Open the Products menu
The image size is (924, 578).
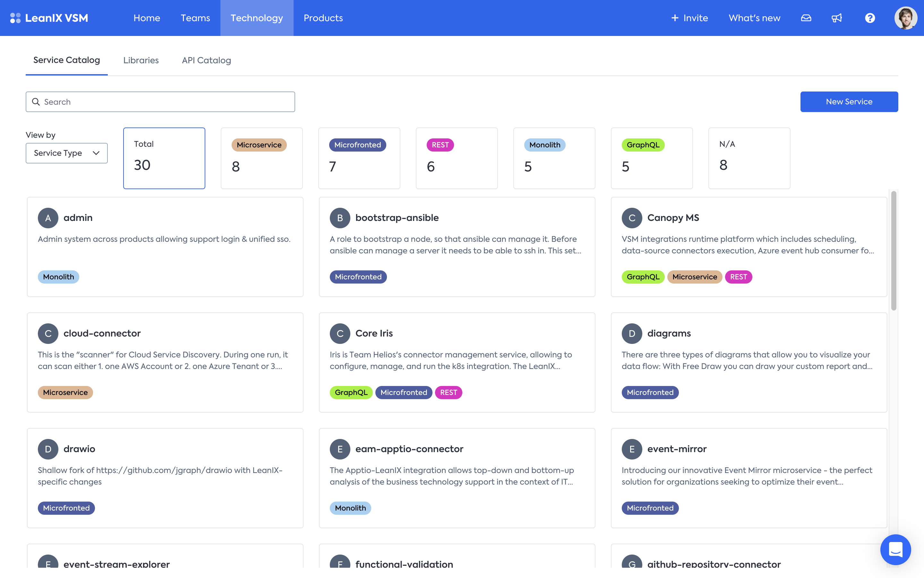click(323, 18)
